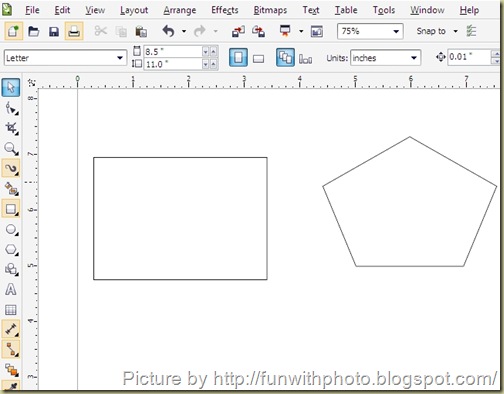Expand the Redo history arrow
This screenshot has height=394, width=504.
[x=215, y=31]
